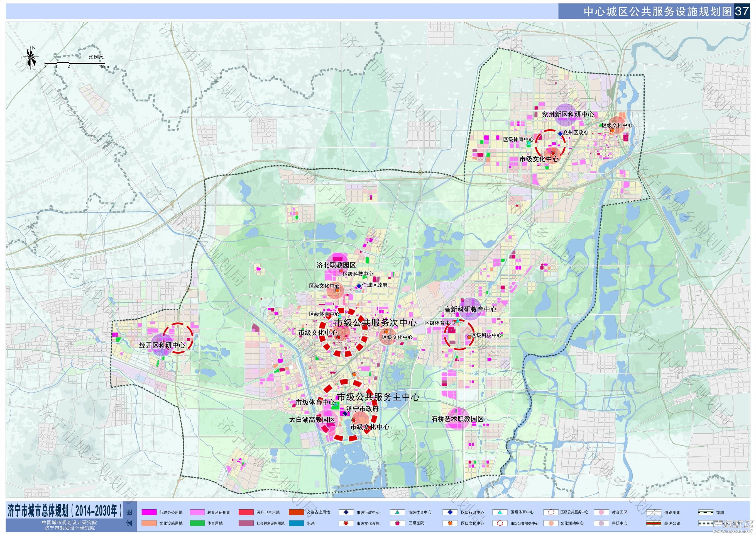Pick the 水系 blue swatch
This screenshot has height=535, width=756.
[296, 523]
